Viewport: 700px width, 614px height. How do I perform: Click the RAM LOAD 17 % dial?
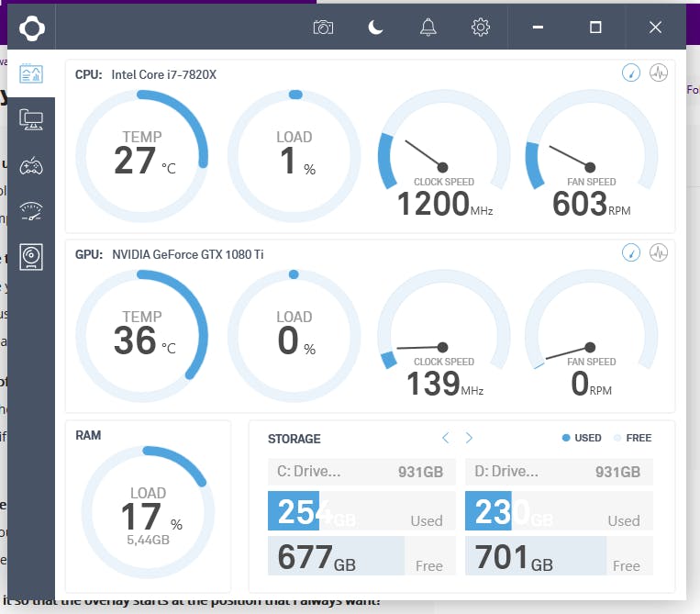(x=148, y=513)
